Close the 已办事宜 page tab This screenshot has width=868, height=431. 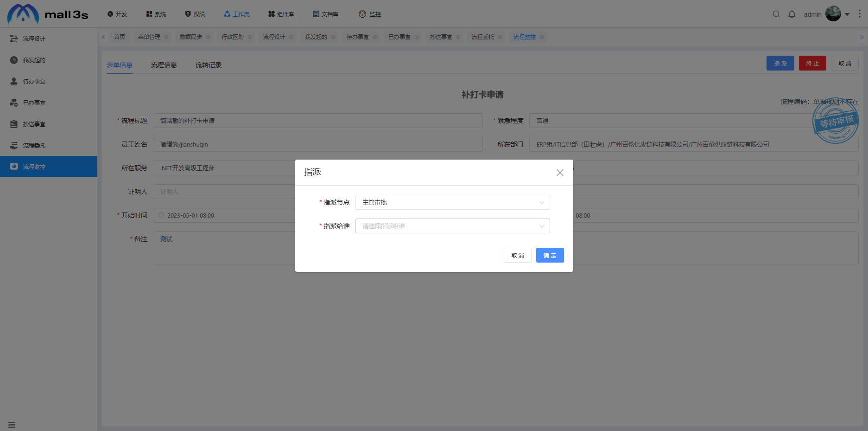pos(417,37)
